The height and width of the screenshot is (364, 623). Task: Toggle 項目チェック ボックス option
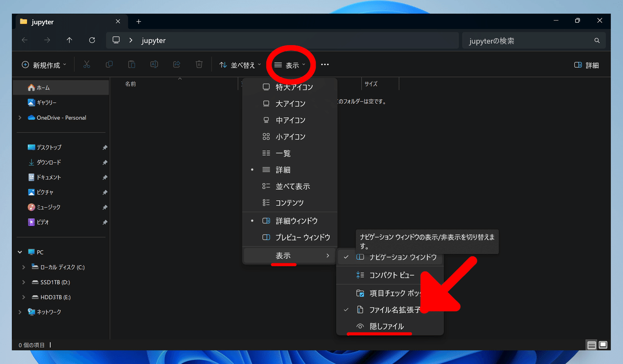tap(390, 293)
